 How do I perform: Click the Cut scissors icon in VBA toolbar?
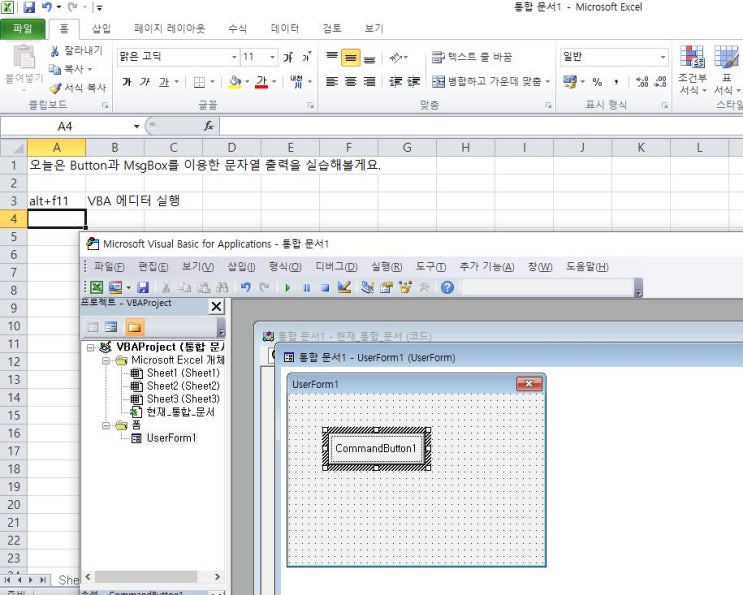pyautogui.click(x=166, y=287)
